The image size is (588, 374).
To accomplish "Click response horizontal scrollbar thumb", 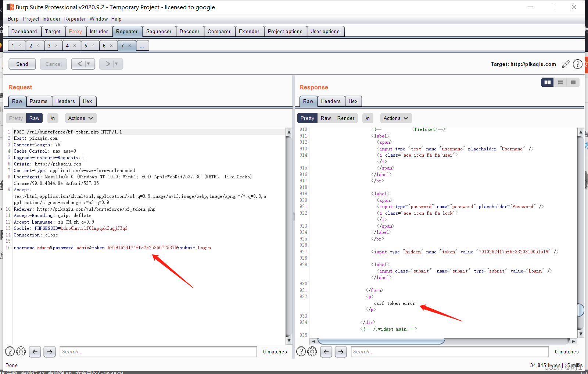I will click(381, 341).
